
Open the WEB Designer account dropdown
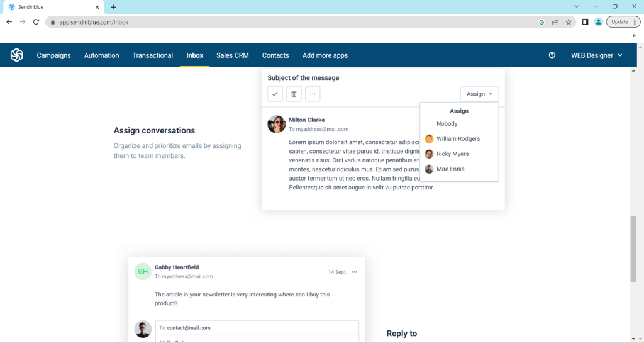[596, 55]
